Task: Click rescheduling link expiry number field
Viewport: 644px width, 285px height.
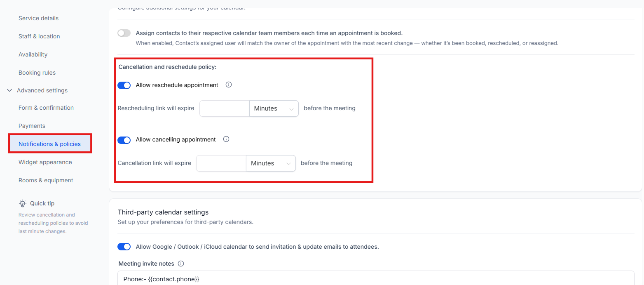Action: 225,108
